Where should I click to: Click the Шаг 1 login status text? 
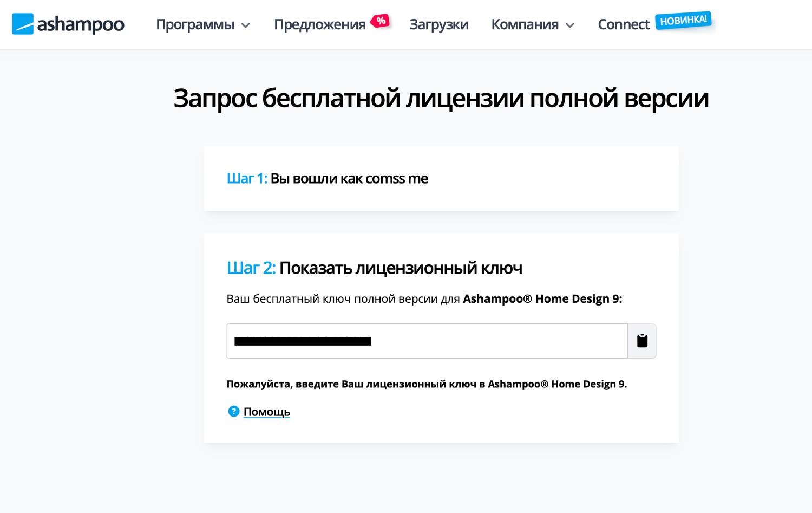pyautogui.click(x=327, y=179)
